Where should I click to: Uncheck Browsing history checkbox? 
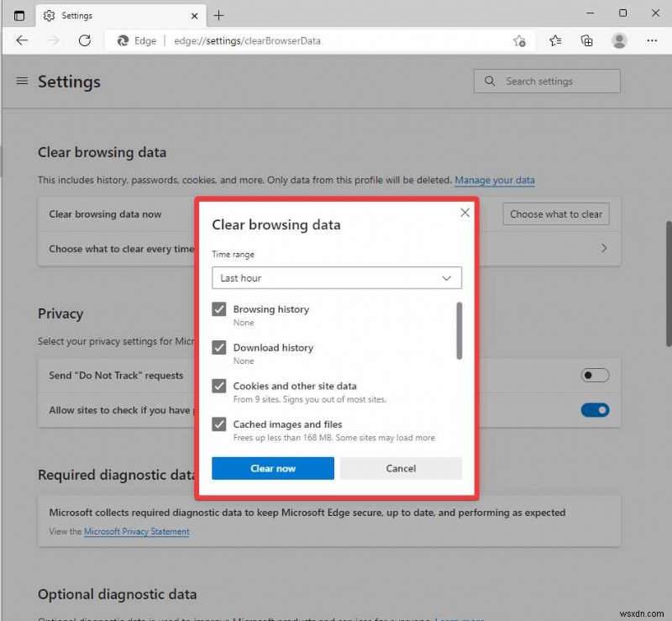pos(219,309)
